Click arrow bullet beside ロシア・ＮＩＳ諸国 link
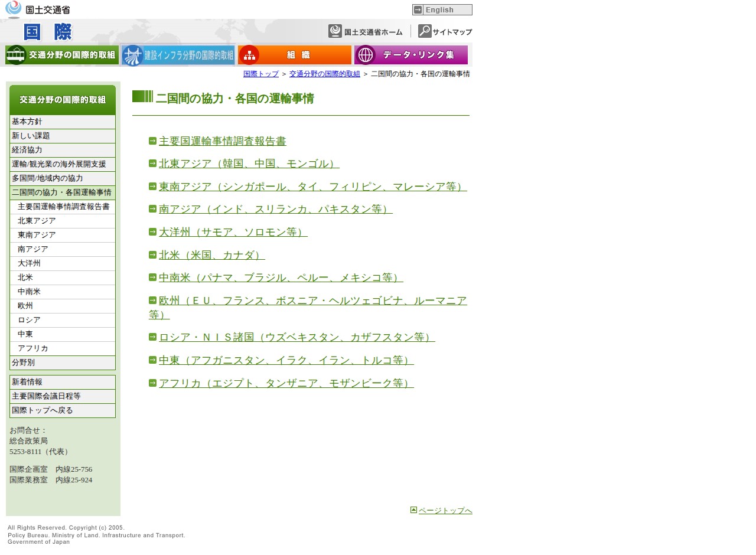This screenshot has height=555, width=756. coord(152,337)
